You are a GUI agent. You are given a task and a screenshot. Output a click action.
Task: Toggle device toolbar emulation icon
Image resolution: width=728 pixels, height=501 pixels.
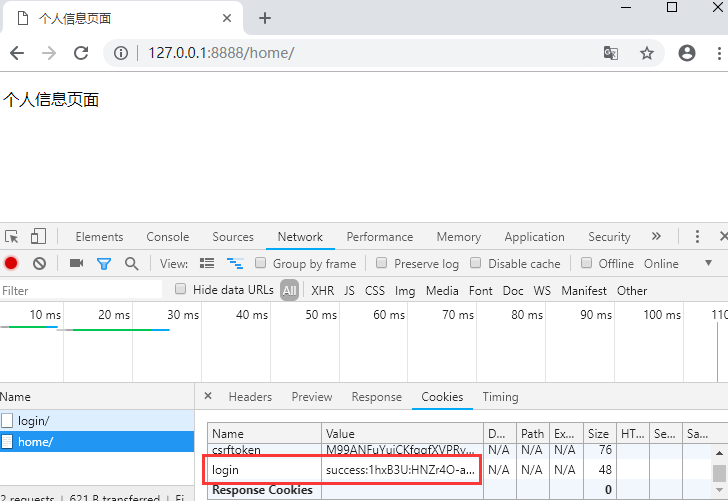(38, 236)
